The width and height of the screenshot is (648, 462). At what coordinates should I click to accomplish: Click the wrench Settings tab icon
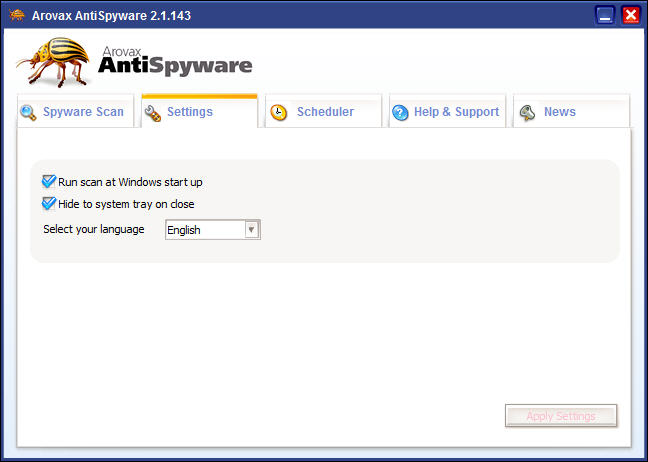[x=153, y=114]
